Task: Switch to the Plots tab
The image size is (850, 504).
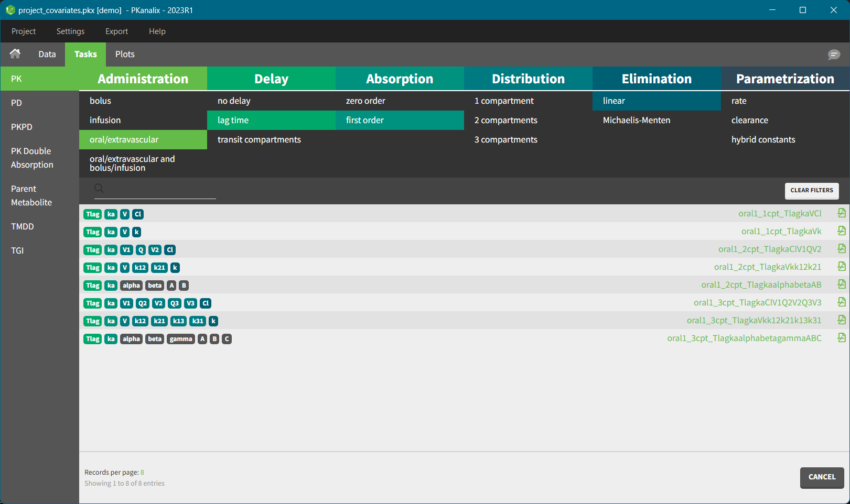Action: 125,54
